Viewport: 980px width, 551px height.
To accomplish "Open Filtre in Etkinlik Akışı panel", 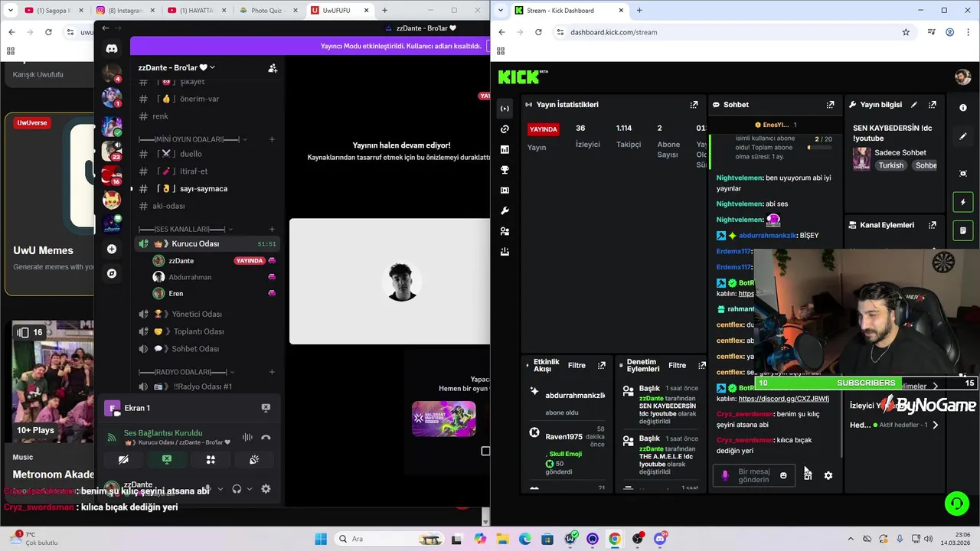I will (x=577, y=366).
